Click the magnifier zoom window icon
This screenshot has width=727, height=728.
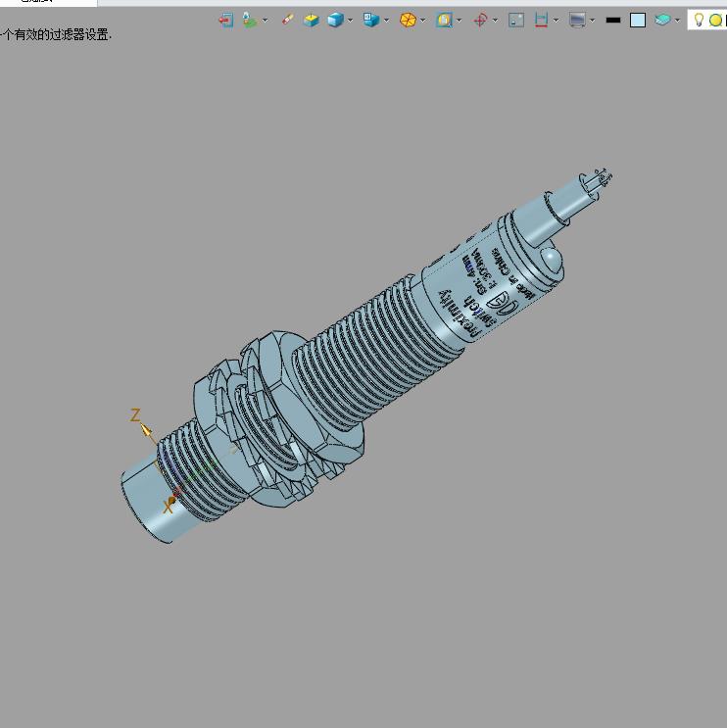click(x=444, y=20)
